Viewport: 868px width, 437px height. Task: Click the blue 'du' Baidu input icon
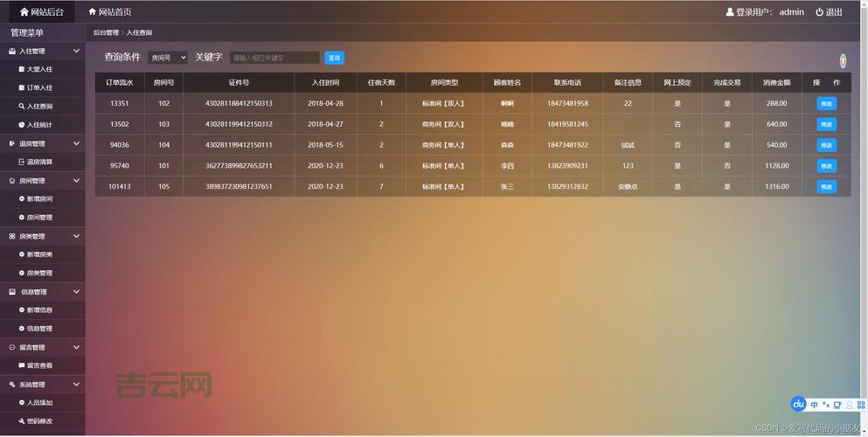[798, 405]
